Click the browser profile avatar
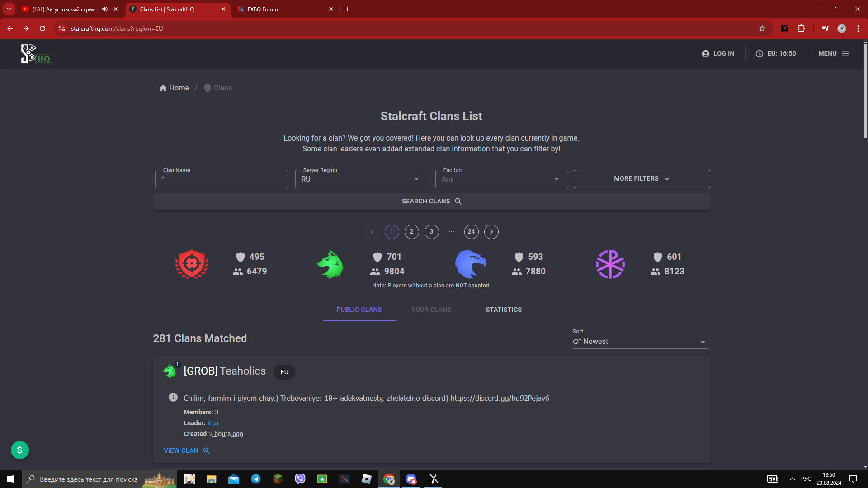The height and width of the screenshot is (488, 868). (x=842, y=28)
